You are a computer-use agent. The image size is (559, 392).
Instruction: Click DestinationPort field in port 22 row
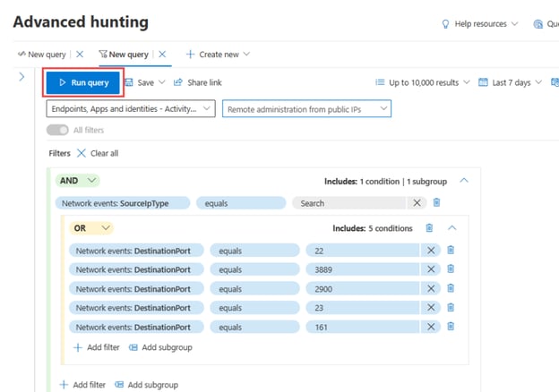(x=136, y=251)
